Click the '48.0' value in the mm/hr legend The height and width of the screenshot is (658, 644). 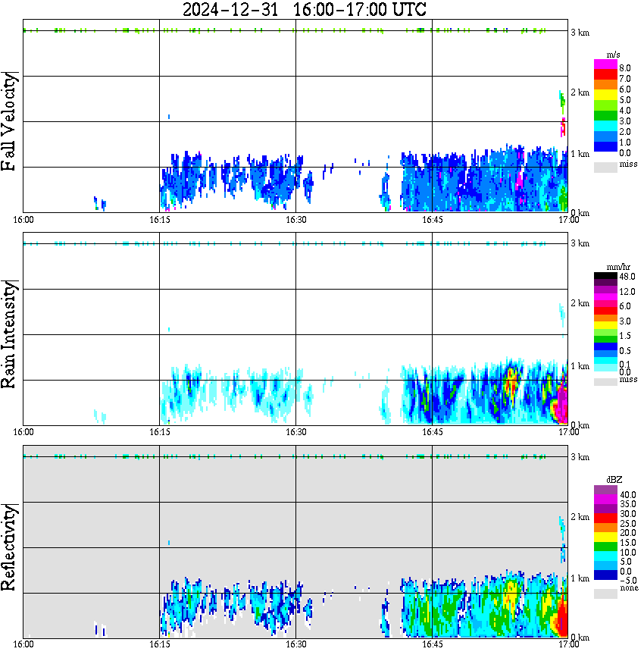(x=627, y=277)
